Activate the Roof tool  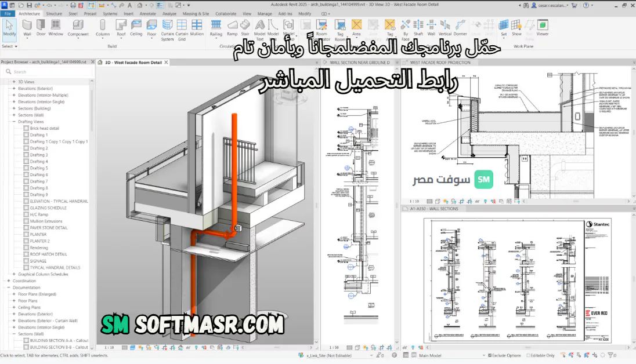121,28
